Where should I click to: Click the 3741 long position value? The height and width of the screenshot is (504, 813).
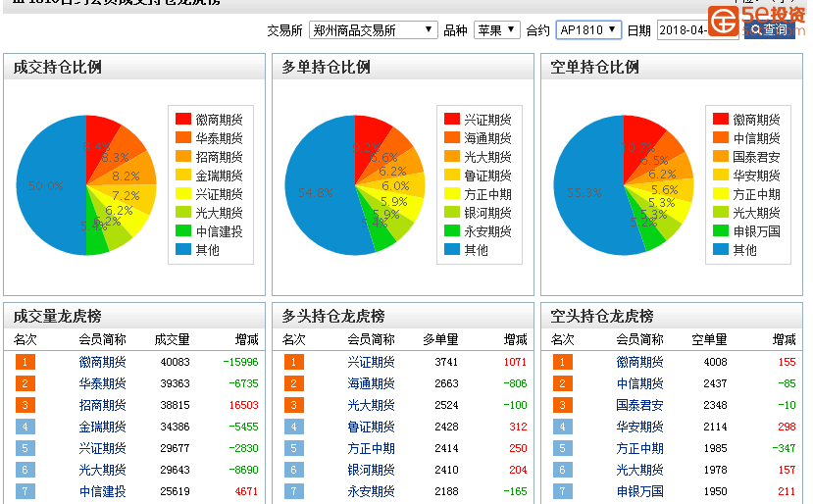pos(446,362)
